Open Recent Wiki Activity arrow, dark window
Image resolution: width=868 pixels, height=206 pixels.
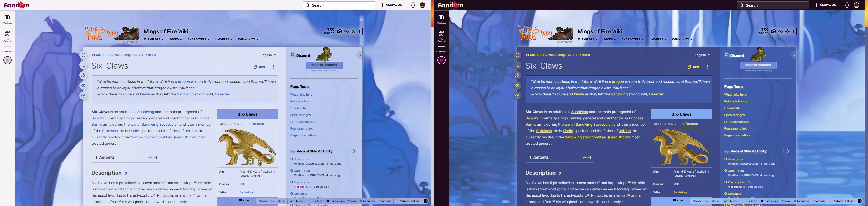[x=788, y=151]
